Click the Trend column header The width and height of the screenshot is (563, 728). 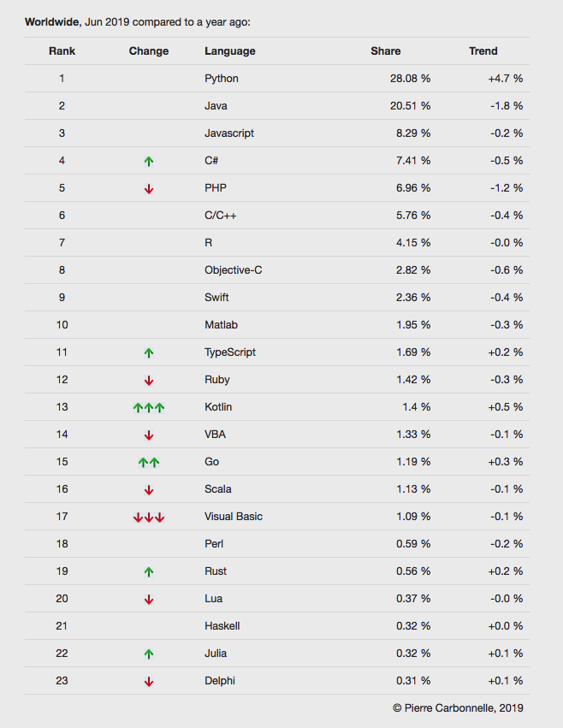point(483,51)
